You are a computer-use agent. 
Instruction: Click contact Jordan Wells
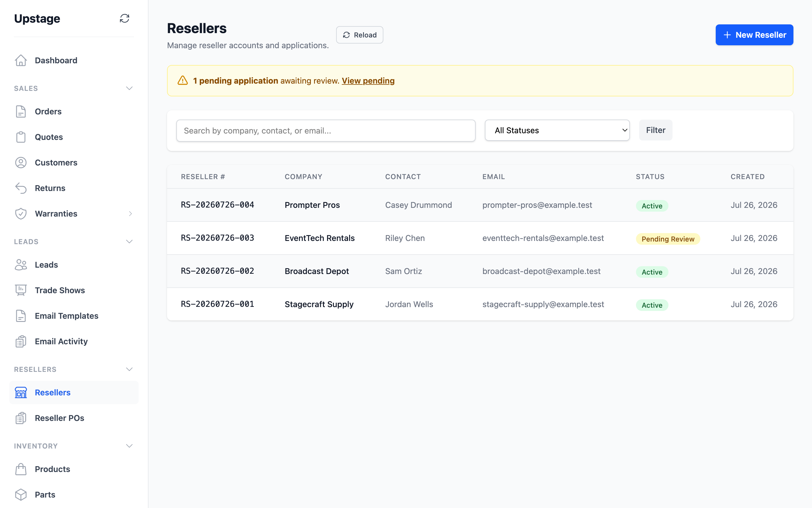click(x=409, y=304)
